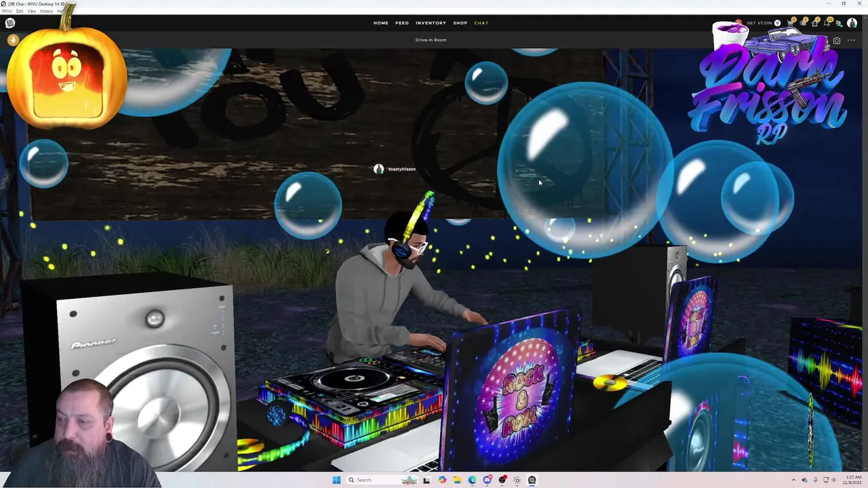Open the shopping cart icon
868x488 pixels.
click(x=791, y=23)
